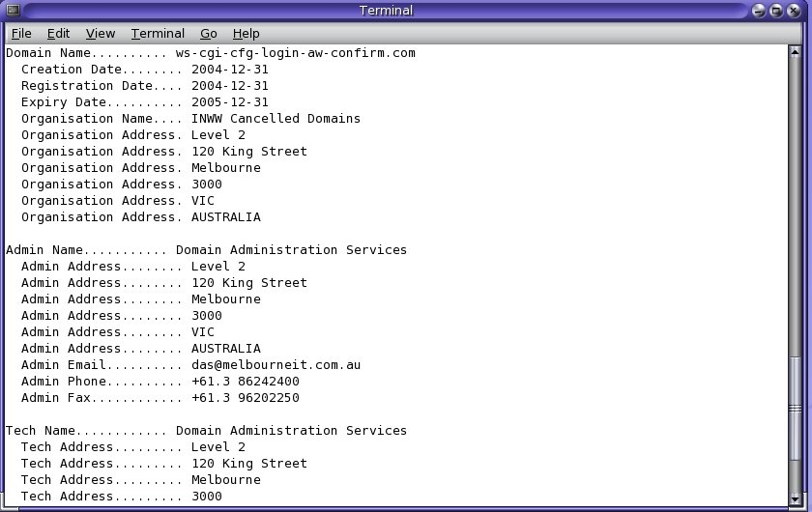Screen dimensions: 812x512
Task: Click the INWW Cancelled Domains organisation text
Action: 275,119
